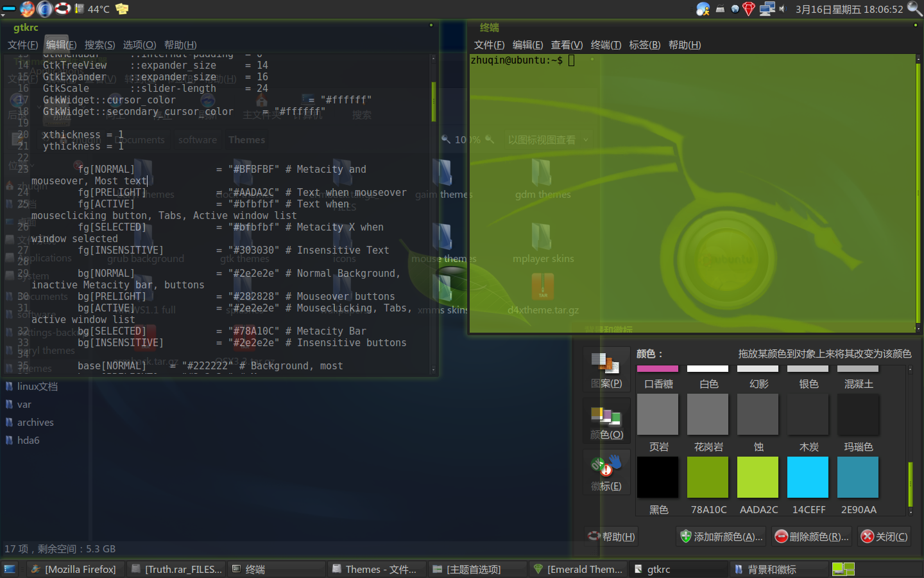The height and width of the screenshot is (578, 924).
Task: Open the lifebuoy help launcher in panel
Action: click(x=62, y=9)
